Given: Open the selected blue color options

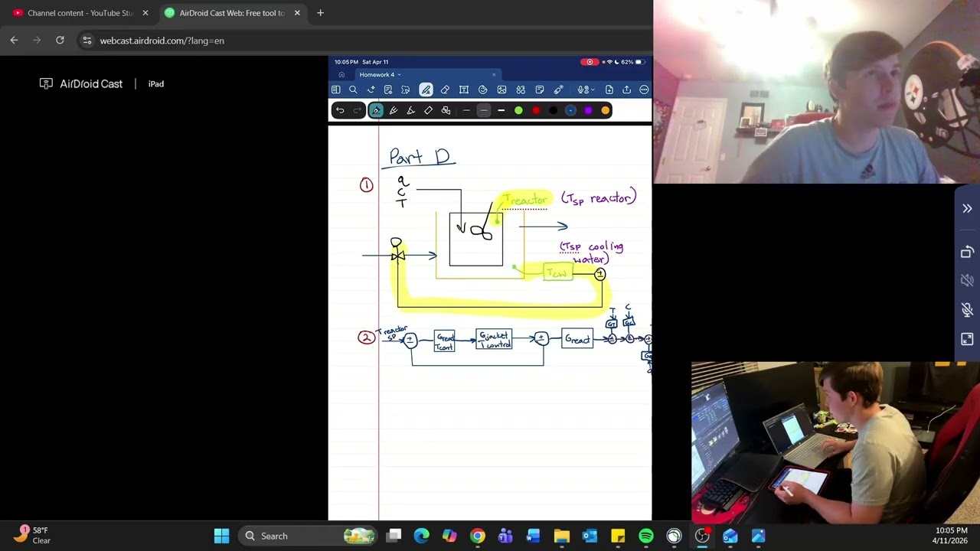Looking at the screenshot, I should point(570,110).
